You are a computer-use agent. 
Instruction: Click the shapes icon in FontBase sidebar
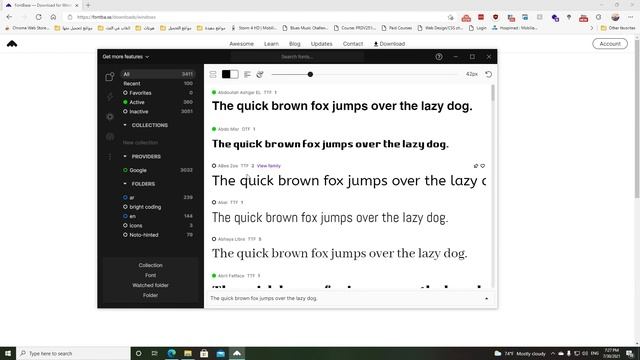pos(109,77)
